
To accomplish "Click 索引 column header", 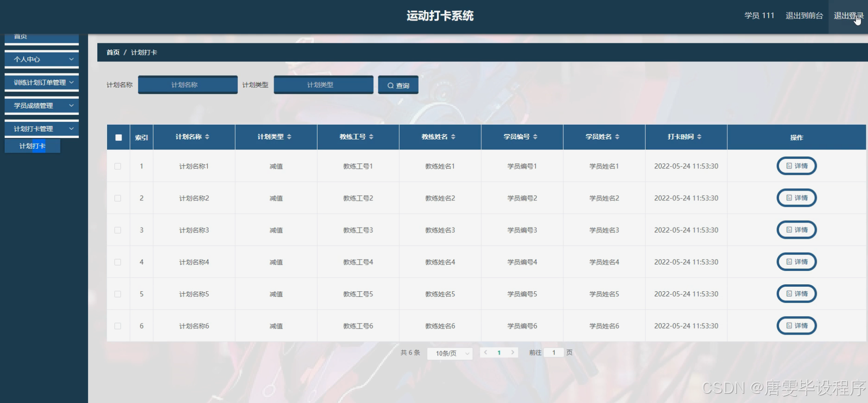I will click(141, 138).
